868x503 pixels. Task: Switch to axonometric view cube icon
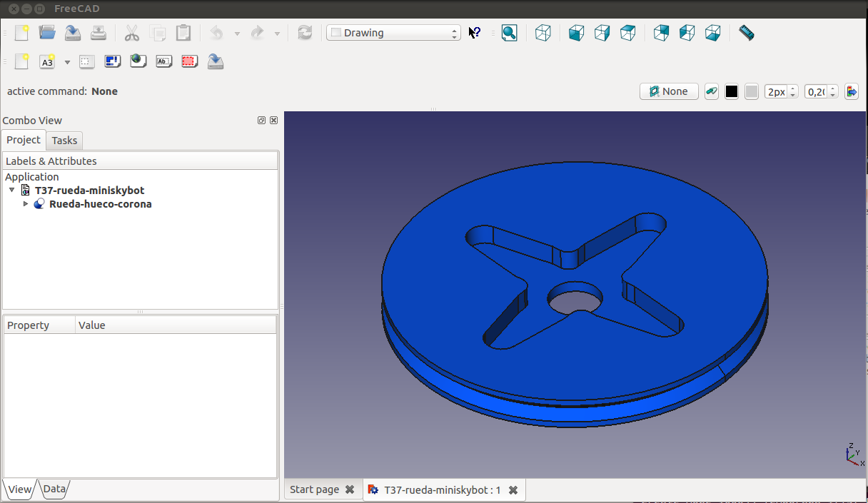(543, 33)
